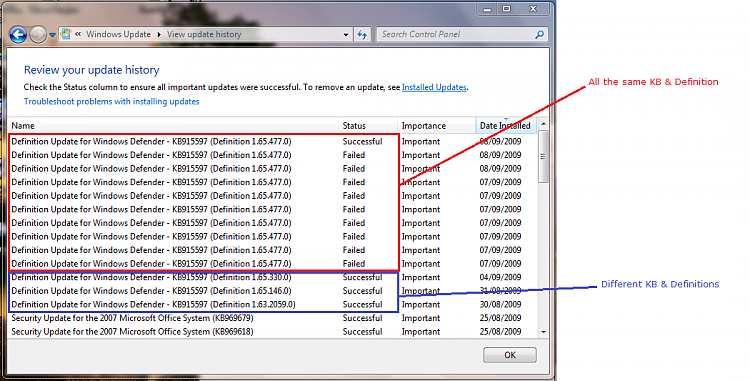Maximize the update history window
The height and width of the screenshot is (381, 750).
(507, 9)
